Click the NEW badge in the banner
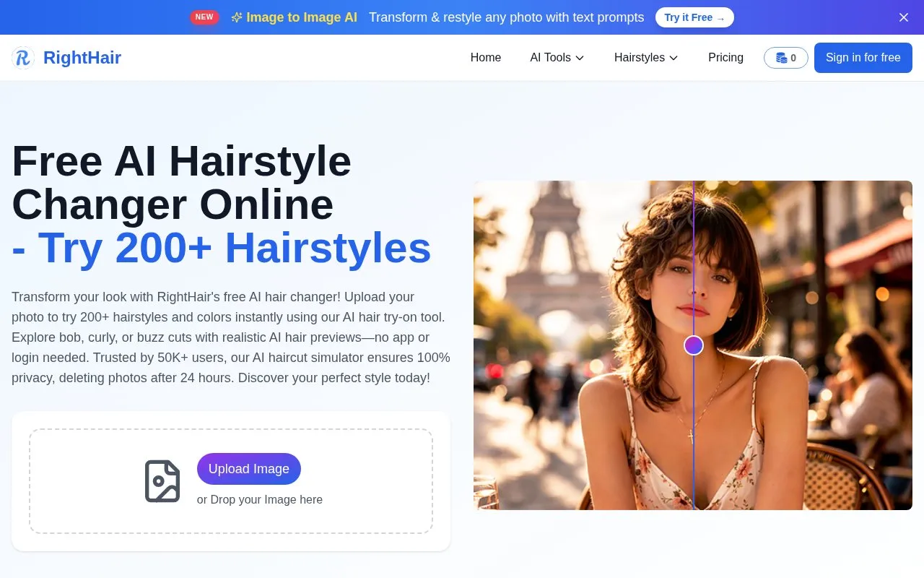This screenshot has height=578, width=924. [204, 17]
